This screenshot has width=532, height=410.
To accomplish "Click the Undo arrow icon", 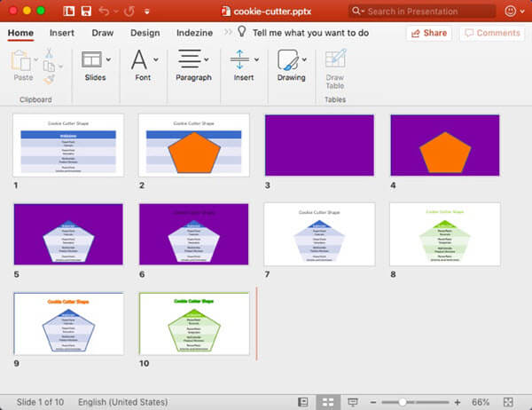I will point(105,11).
